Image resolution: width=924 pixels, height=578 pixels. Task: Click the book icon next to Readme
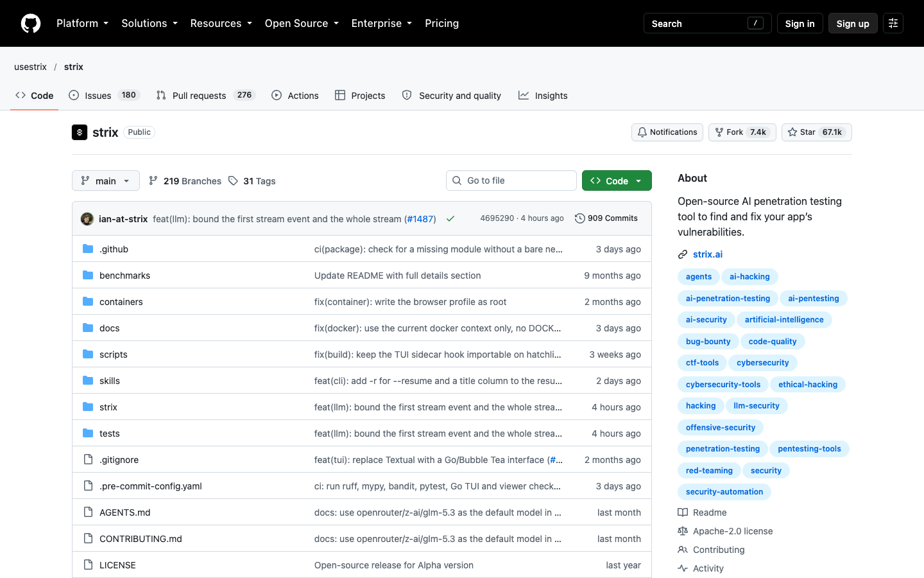point(683,512)
